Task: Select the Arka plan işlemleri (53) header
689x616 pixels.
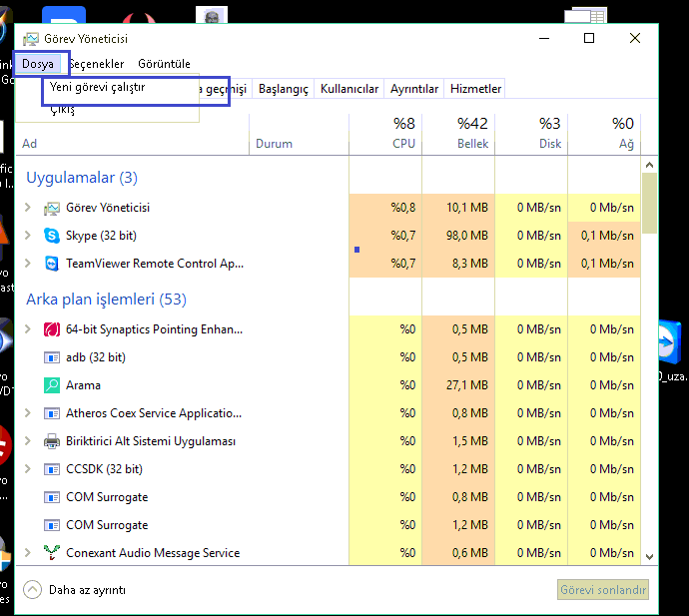Action: pyautogui.click(x=106, y=300)
